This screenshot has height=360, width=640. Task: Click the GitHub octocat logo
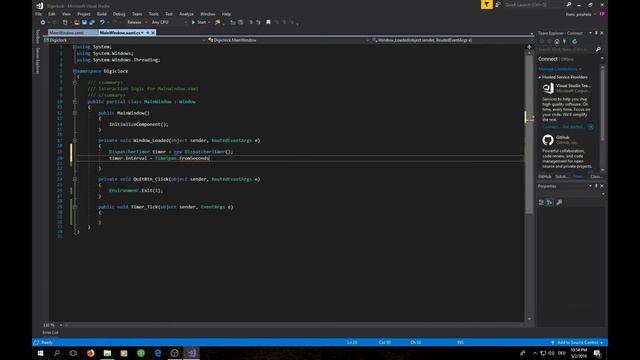point(548,140)
